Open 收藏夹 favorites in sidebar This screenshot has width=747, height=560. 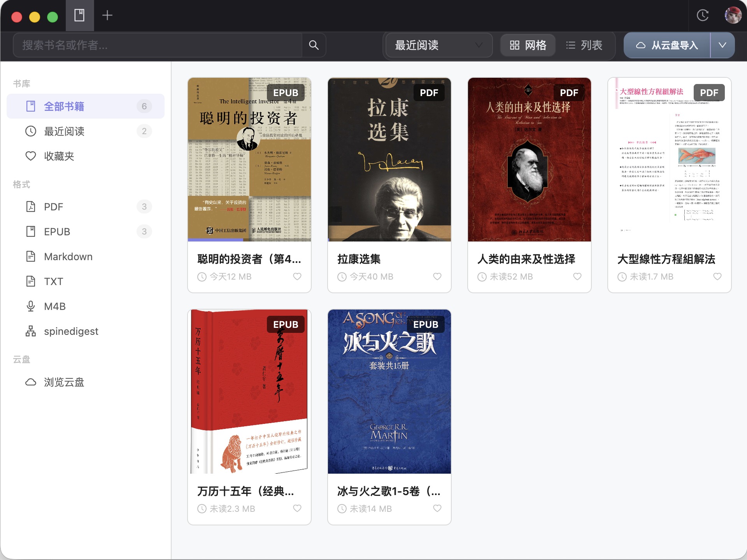click(x=59, y=156)
